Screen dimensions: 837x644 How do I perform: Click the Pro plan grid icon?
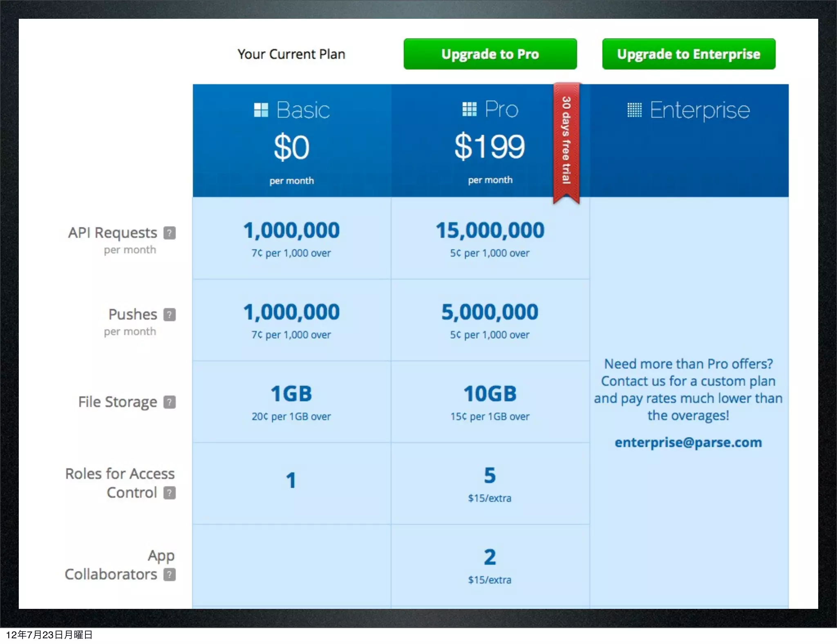pos(469,109)
